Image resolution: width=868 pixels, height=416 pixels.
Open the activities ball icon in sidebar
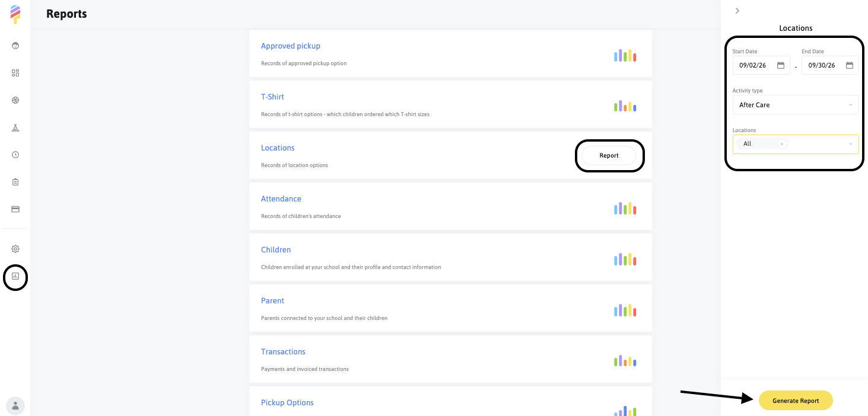[x=15, y=100]
